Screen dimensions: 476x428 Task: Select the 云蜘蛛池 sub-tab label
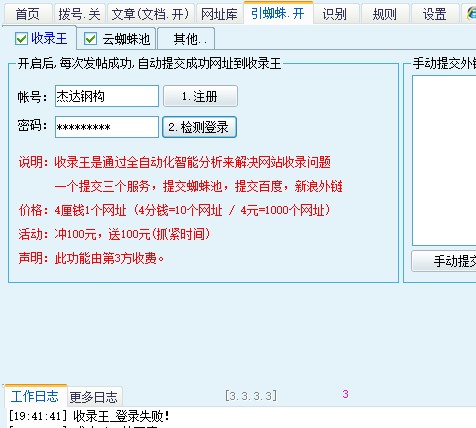click(126, 39)
